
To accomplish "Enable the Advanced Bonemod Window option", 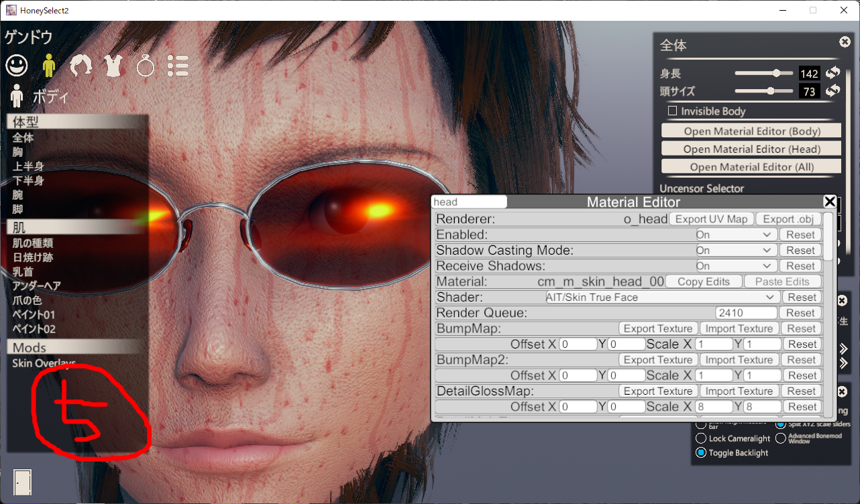I will pyautogui.click(x=781, y=438).
